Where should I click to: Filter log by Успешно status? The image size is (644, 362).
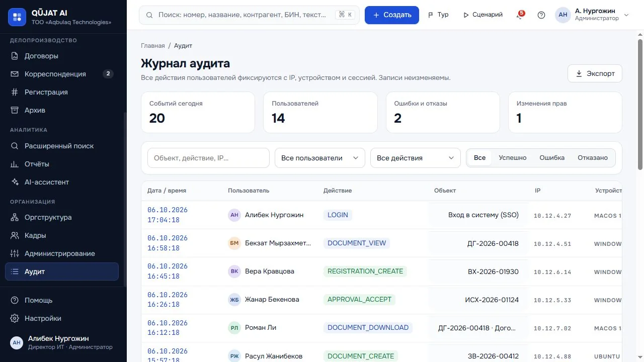(x=513, y=158)
